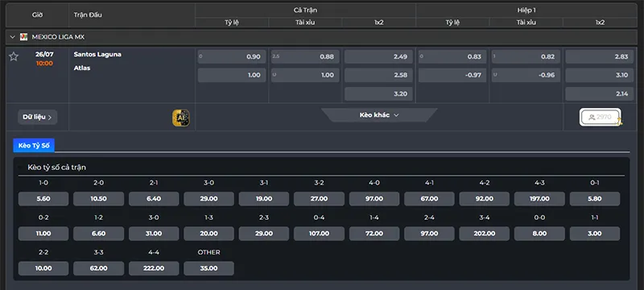Pick full-match over 2.5 odds 0.88
This screenshot has width=644, height=290.
click(x=305, y=56)
